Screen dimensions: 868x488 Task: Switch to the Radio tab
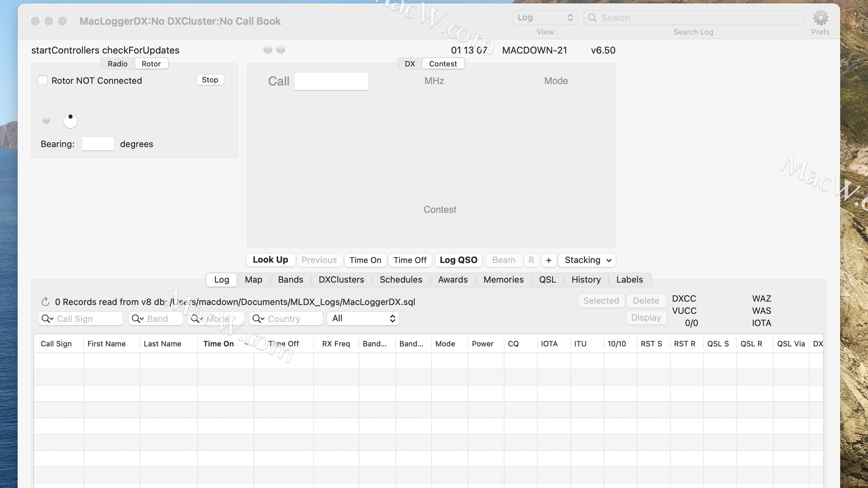(118, 64)
